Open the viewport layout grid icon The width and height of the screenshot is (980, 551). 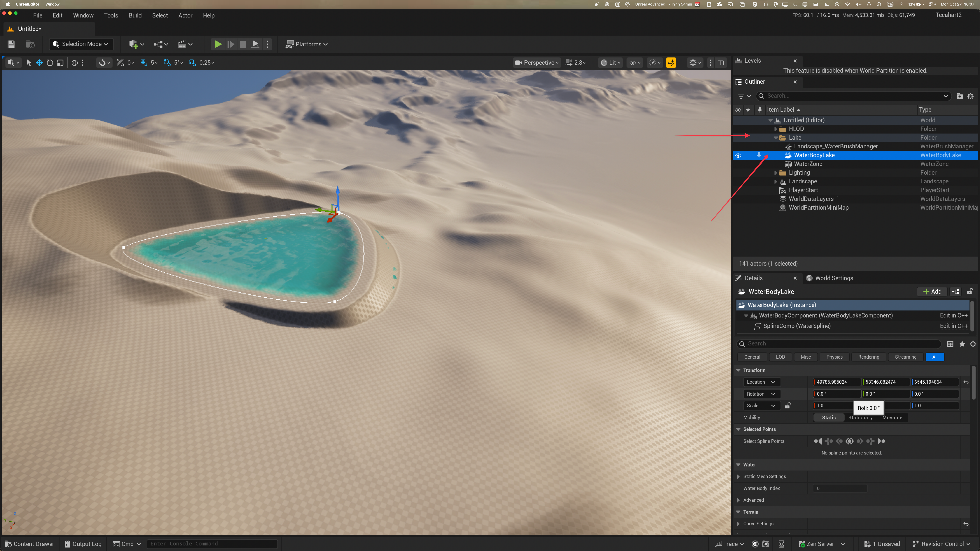pyautogui.click(x=721, y=63)
